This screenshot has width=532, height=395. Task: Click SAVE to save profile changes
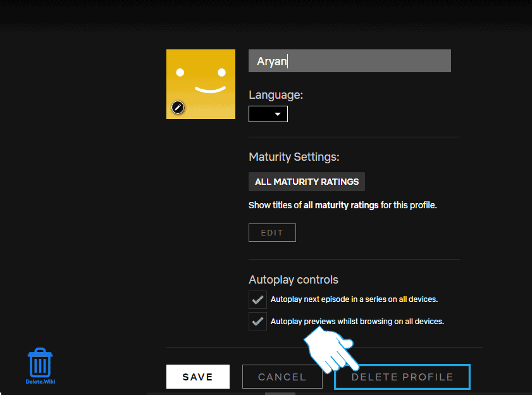click(x=197, y=377)
